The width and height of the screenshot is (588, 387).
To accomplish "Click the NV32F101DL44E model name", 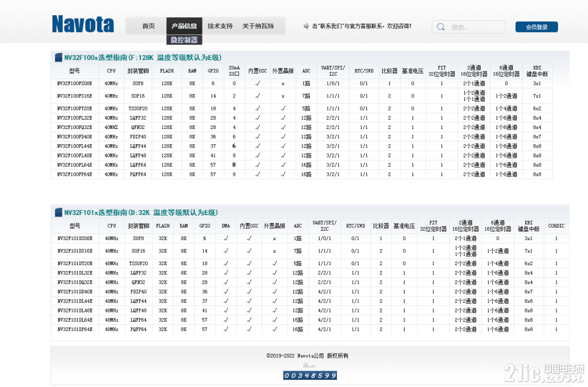I will click(x=75, y=301).
